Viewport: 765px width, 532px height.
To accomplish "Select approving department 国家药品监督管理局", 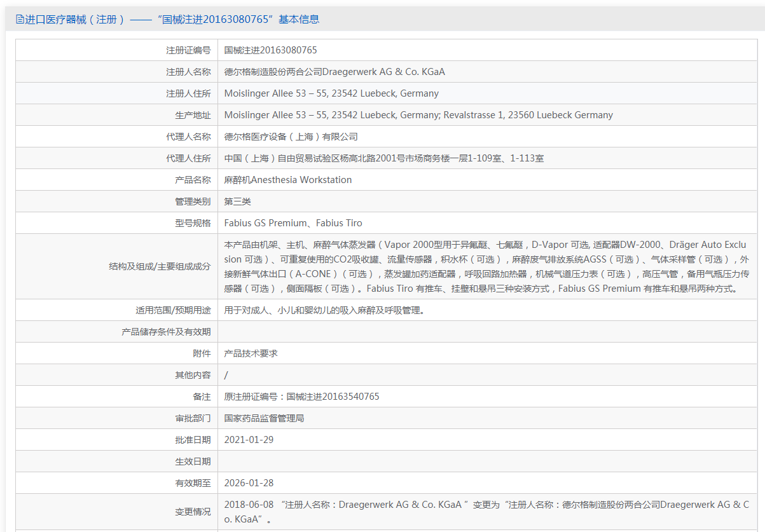I will (265, 418).
